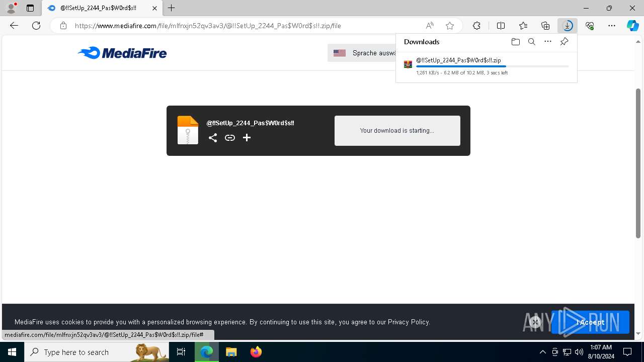Click scrollbar down arrow
Screen dimensions: 644x362
pos(638,334)
